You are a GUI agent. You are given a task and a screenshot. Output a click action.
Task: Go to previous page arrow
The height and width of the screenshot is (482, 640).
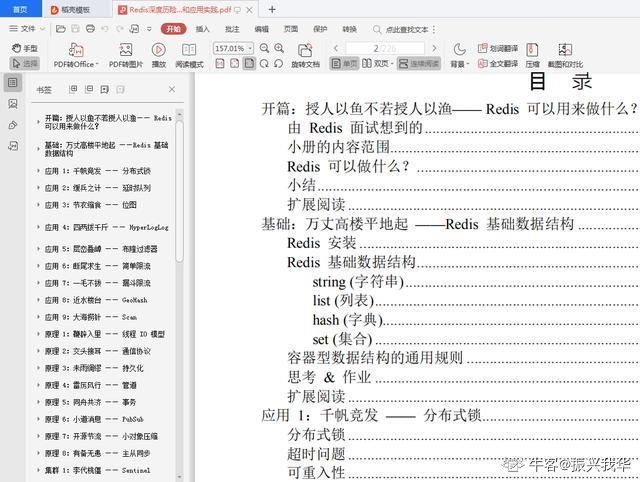point(336,48)
